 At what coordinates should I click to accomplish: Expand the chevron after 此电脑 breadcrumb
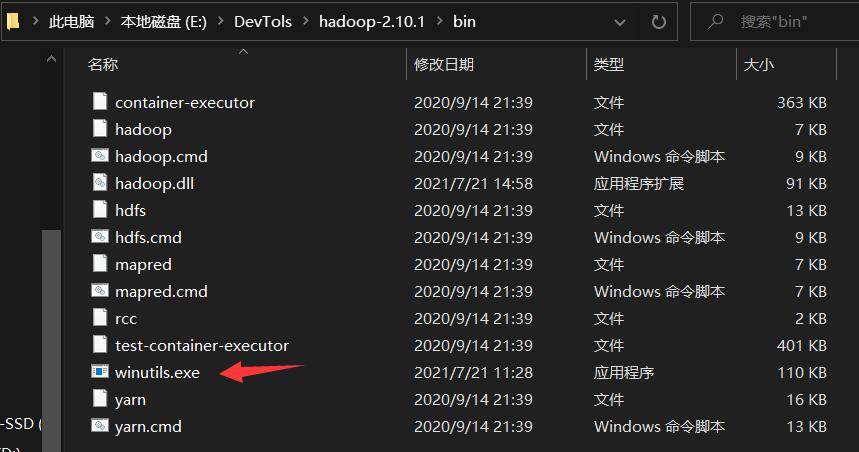click(x=108, y=21)
